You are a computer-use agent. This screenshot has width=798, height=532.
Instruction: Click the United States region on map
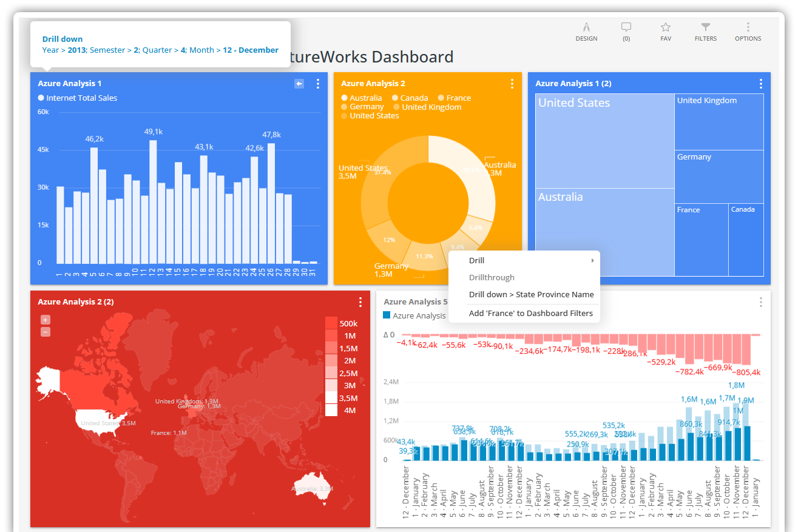point(100,421)
